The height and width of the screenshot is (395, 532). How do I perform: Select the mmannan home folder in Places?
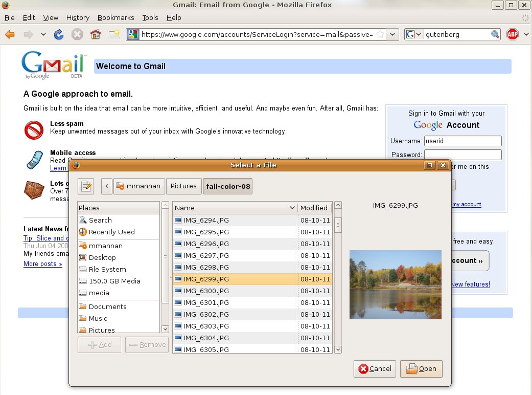pos(119,246)
